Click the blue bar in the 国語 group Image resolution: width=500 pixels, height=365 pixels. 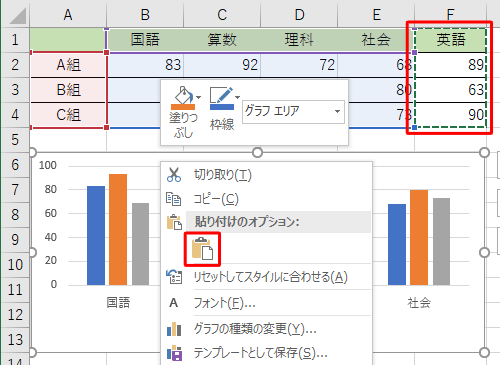click(x=96, y=235)
